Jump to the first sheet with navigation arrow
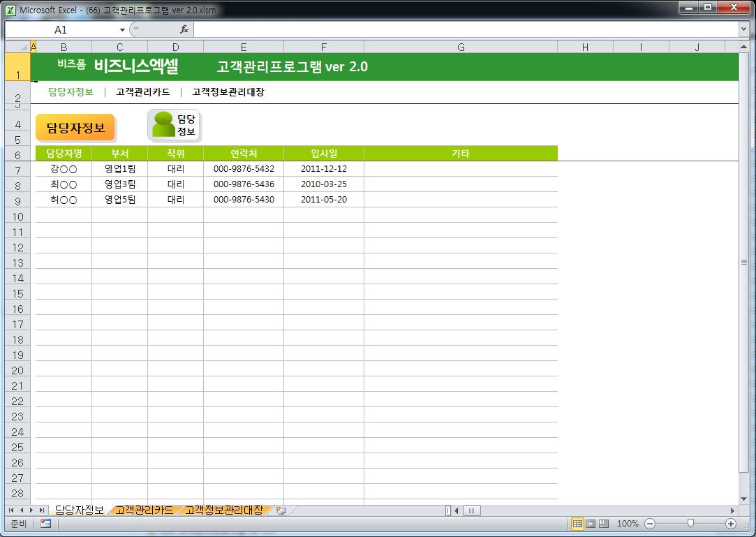This screenshot has width=756, height=537. click(11, 510)
